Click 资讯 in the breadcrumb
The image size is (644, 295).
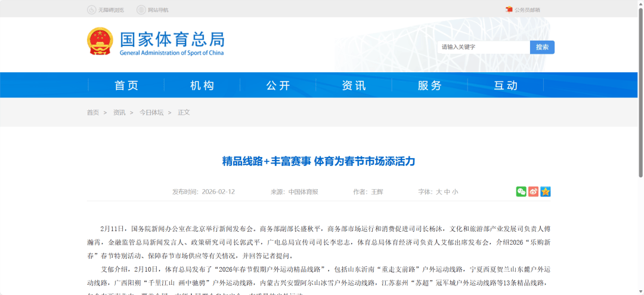[x=119, y=112]
